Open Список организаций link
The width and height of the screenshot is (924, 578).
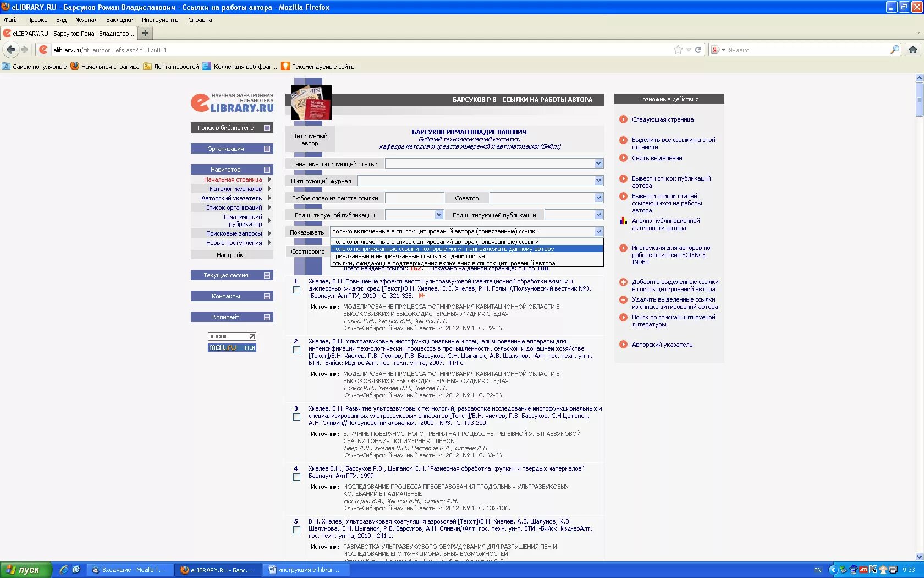(233, 208)
